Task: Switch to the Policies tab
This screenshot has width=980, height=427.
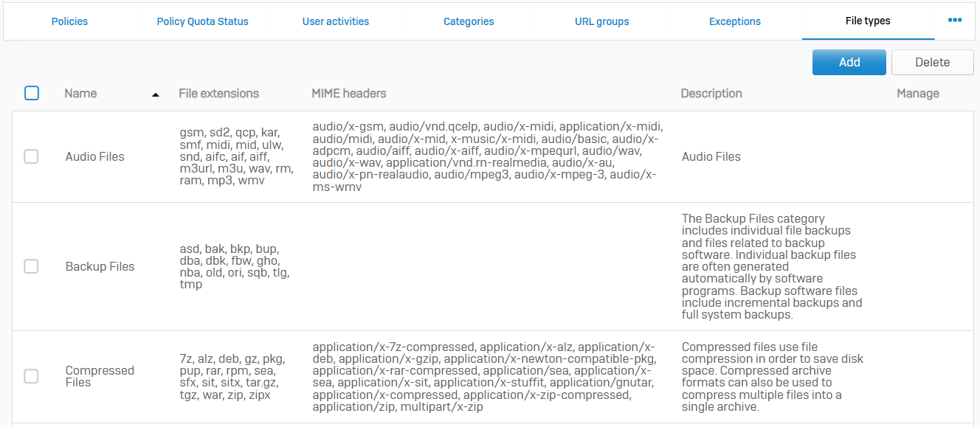Action: point(69,21)
